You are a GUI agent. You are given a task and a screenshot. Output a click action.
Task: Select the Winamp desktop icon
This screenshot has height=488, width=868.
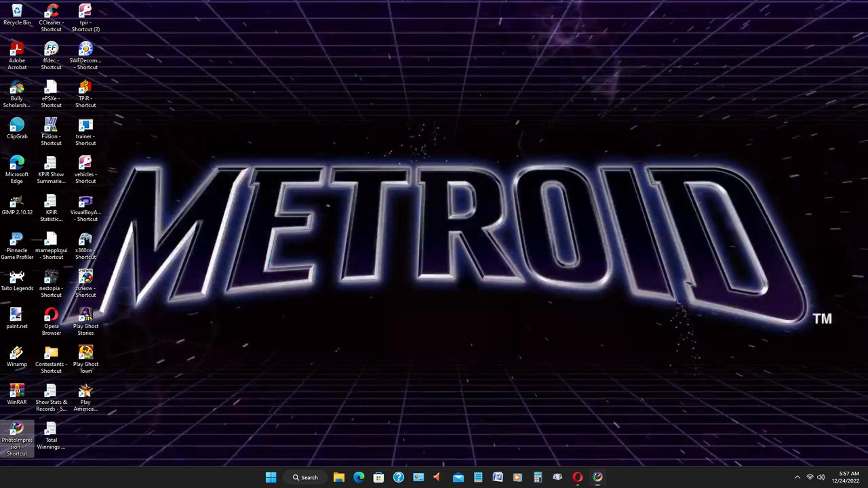tap(17, 357)
